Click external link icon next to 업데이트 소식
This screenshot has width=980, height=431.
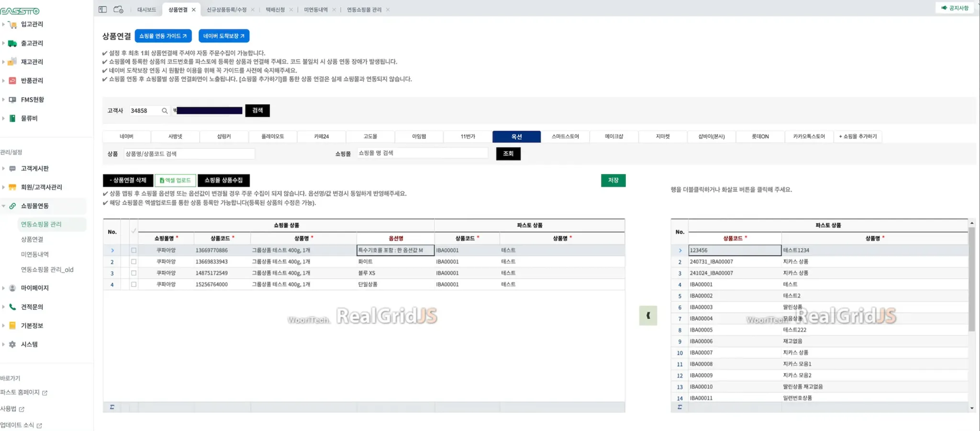(x=39, y=425)
